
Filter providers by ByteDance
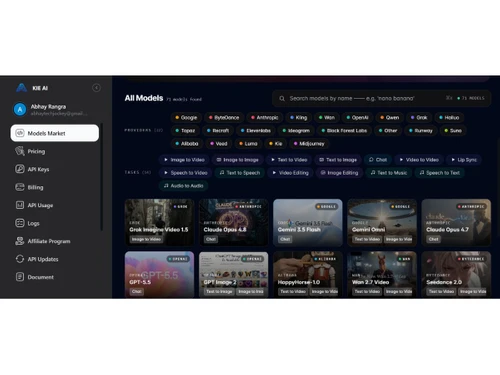(224, 117)
